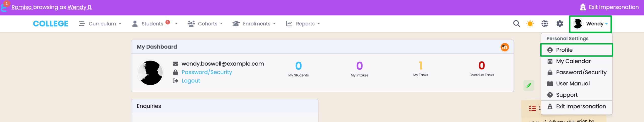The width and height of the screenshot is (644, 122).
Task: Expand the Curriculum dropdown menu
Action: (x=100, y=24)
